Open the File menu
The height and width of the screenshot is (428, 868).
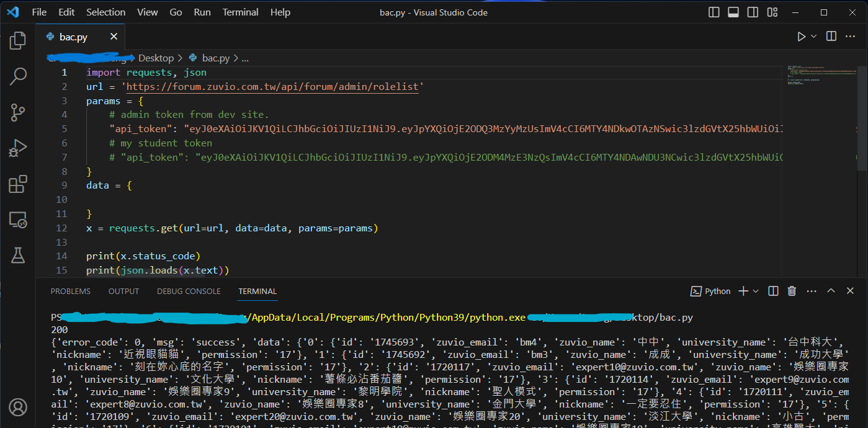point(39,12)
